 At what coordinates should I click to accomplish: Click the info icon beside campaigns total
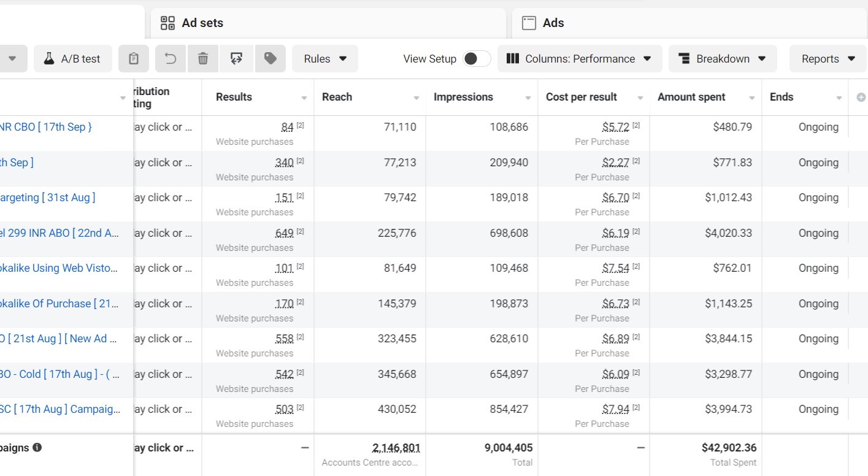tap(37, 448)
